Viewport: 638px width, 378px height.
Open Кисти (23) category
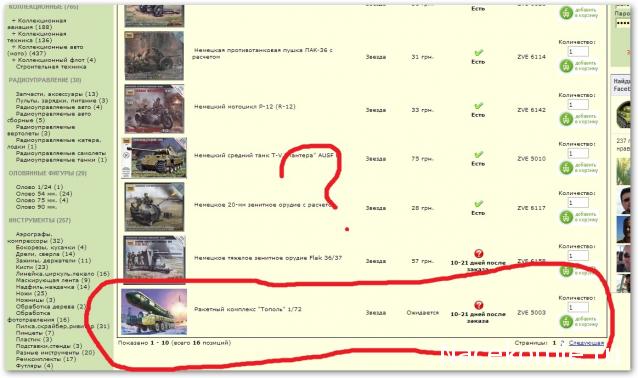point(32,267)
